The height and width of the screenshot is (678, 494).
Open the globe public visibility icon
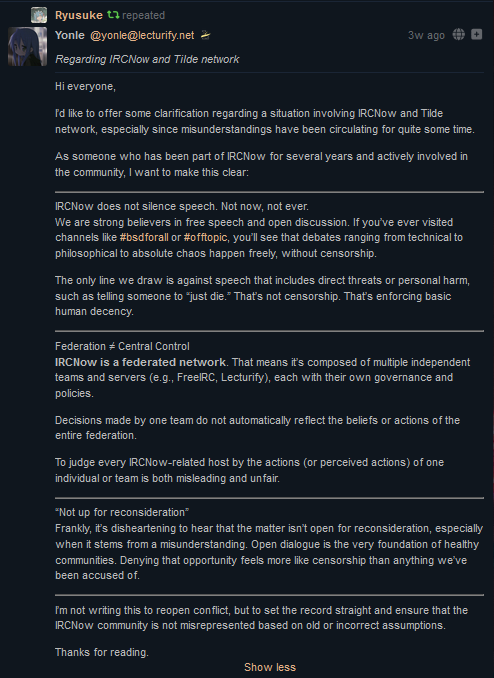459,34
